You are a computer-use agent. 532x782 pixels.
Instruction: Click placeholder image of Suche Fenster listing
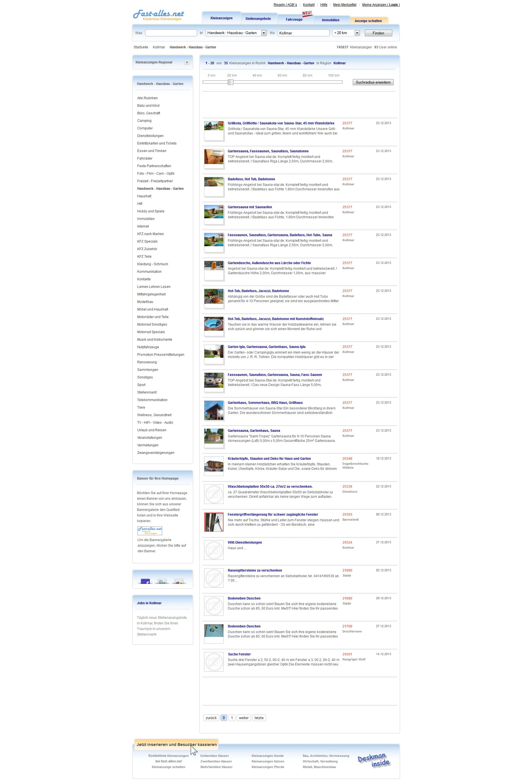(x=214, y=662)
